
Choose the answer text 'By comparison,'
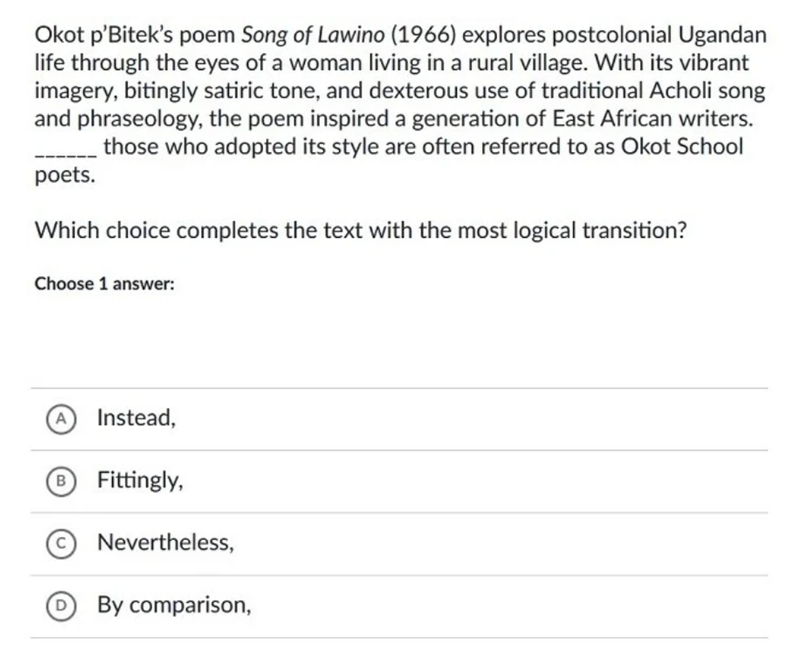[174, 605]
